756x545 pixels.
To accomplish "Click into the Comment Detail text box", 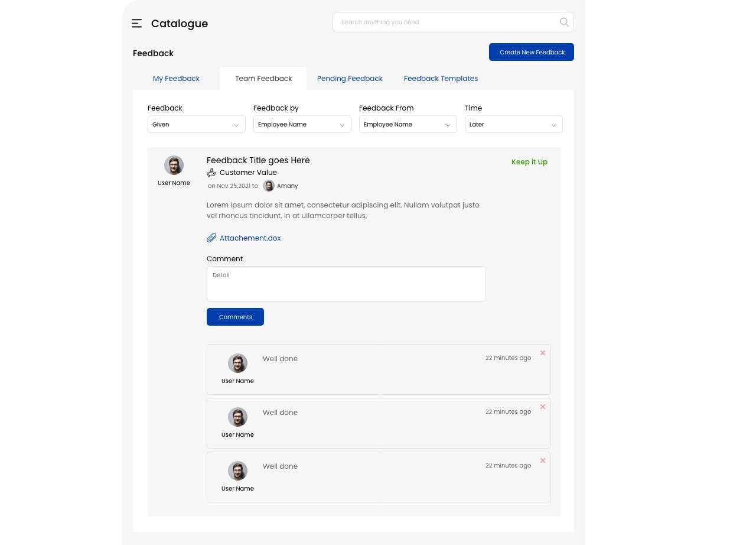I will click(x=346, y=284).
